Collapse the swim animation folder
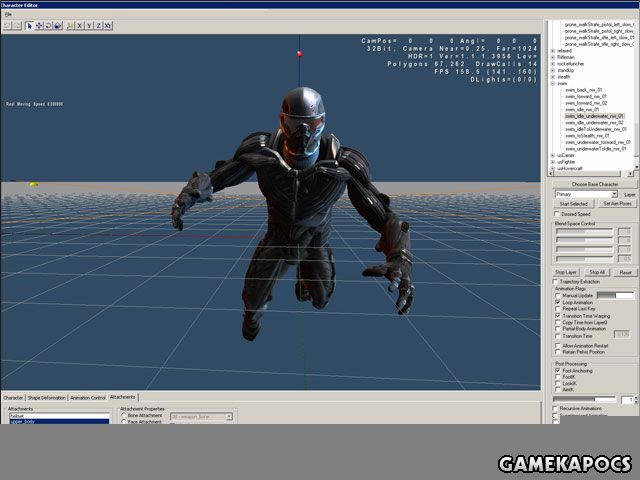The image size is (640, 480). [x=553, y=83]
